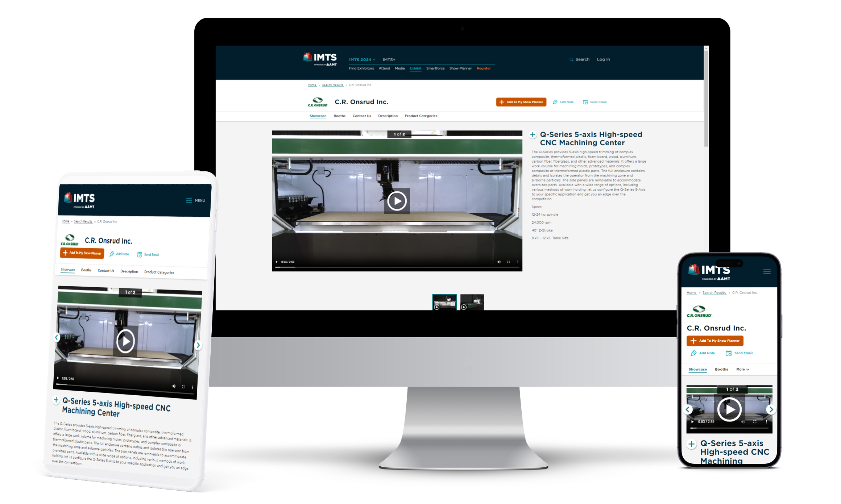Screen dimensions: 841x504
Task: Open the IMTS 2024 dropdown menu
Action: tap(361, 59)
